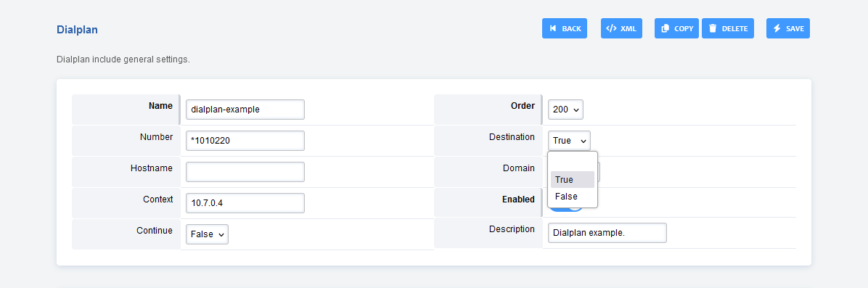Click the Dialplan page heading
Screen dimensions: 868x288
[x=78, y=30]
